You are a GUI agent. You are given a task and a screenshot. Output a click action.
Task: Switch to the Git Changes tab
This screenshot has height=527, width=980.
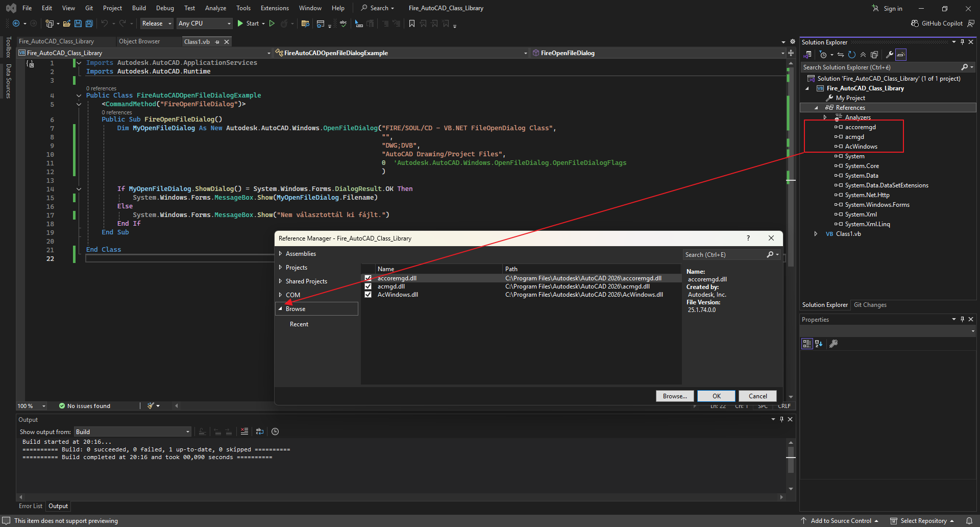point(870,305)
